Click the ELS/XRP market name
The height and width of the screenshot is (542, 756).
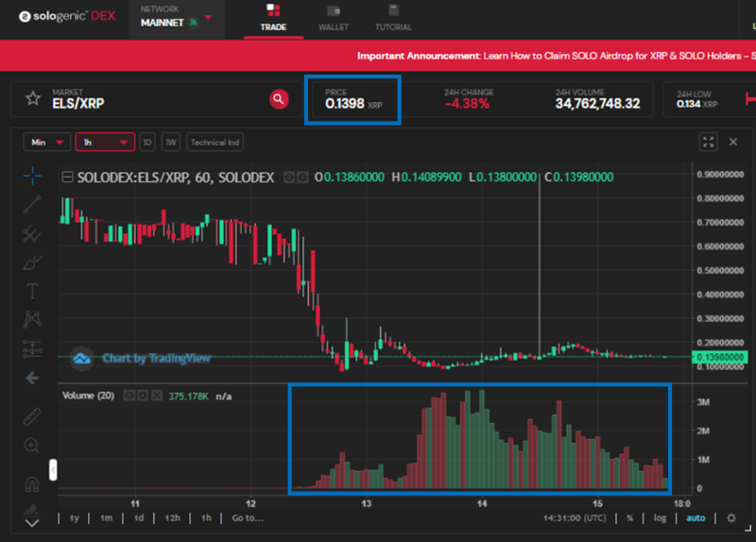[x=78, y=103]
